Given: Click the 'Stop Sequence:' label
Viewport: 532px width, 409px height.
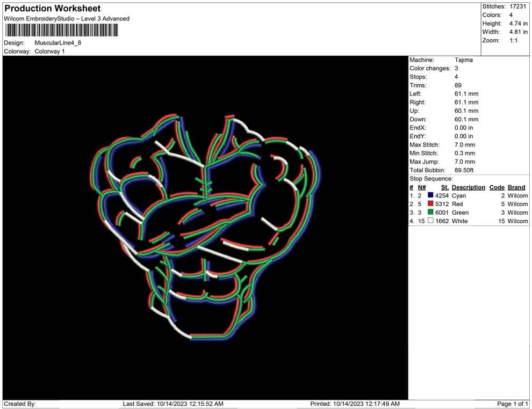Looking at the screenshot, I should [431, 179].
